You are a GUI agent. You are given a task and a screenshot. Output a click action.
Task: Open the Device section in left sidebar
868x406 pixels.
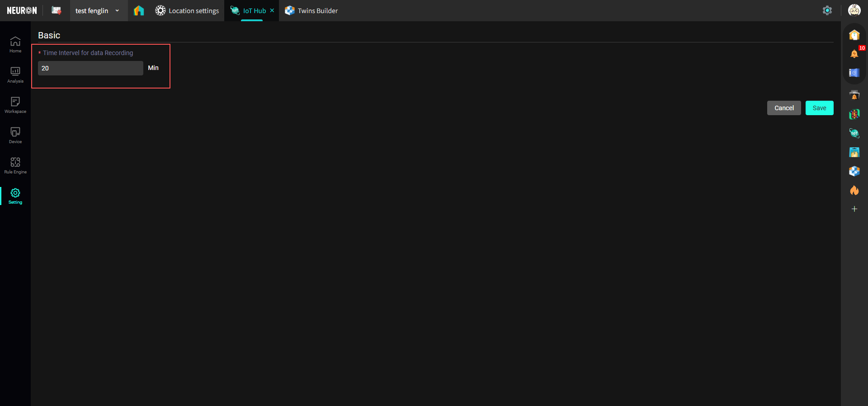coord(15,135)
